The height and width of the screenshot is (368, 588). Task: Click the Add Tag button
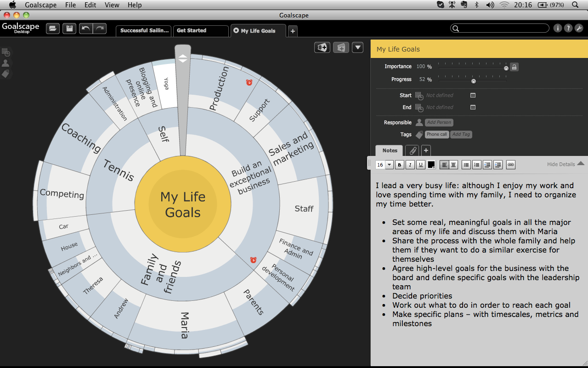[461, 134]
